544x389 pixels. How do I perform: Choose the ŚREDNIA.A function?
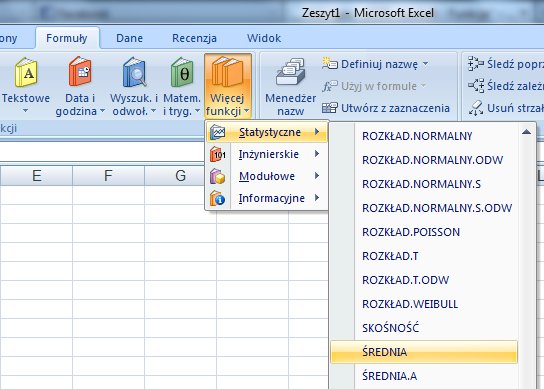[x=424, y=376]
